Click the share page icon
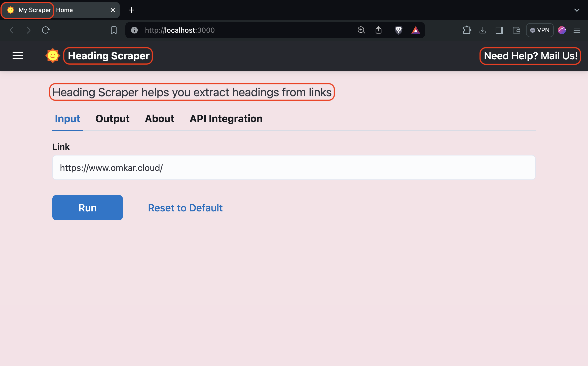The image size is (588, 366). [x=379, y=30]
